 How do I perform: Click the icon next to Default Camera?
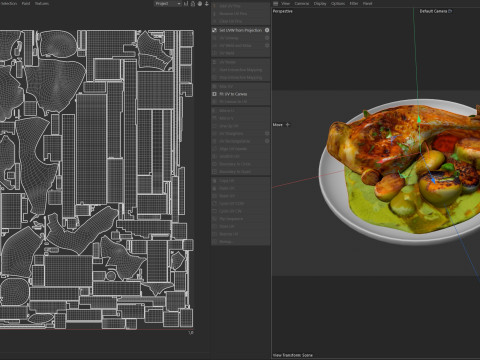(450, 11)
